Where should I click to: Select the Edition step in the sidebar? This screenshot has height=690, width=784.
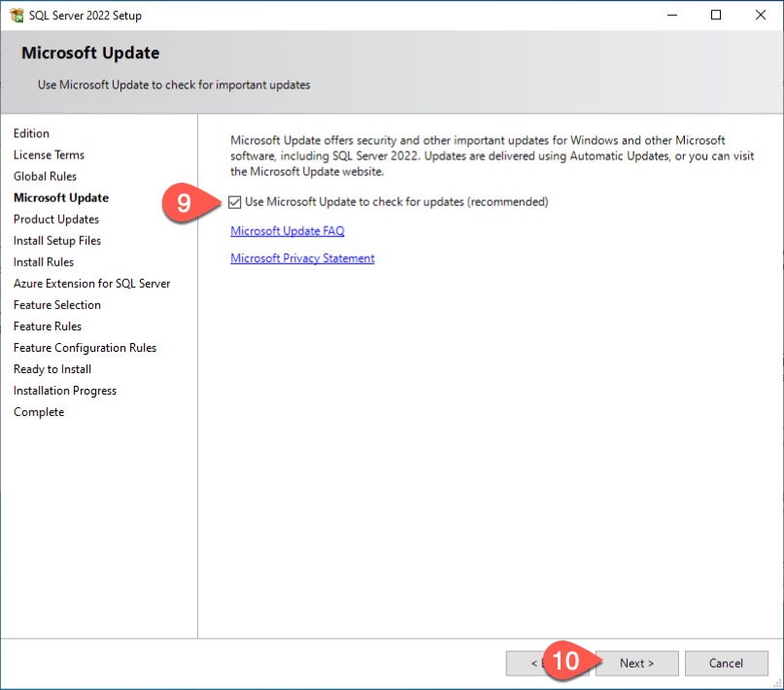point(31,134)
